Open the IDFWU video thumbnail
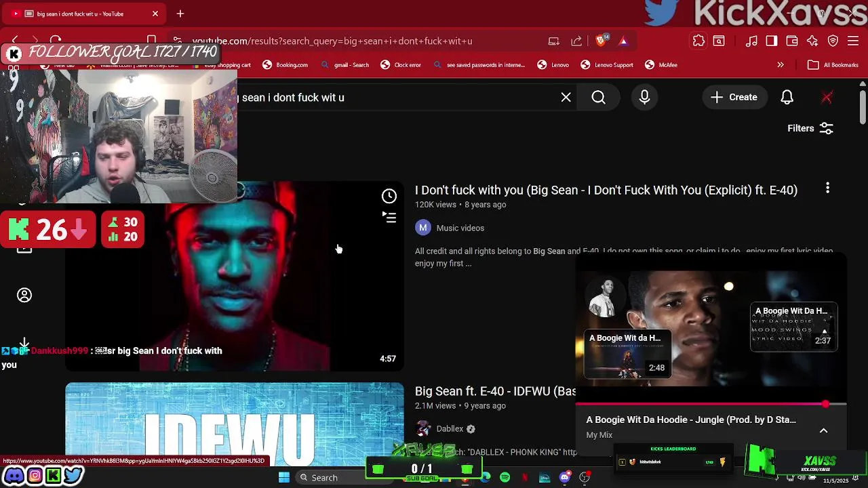Viewport: 868px width, 488px height. (235, 424)
